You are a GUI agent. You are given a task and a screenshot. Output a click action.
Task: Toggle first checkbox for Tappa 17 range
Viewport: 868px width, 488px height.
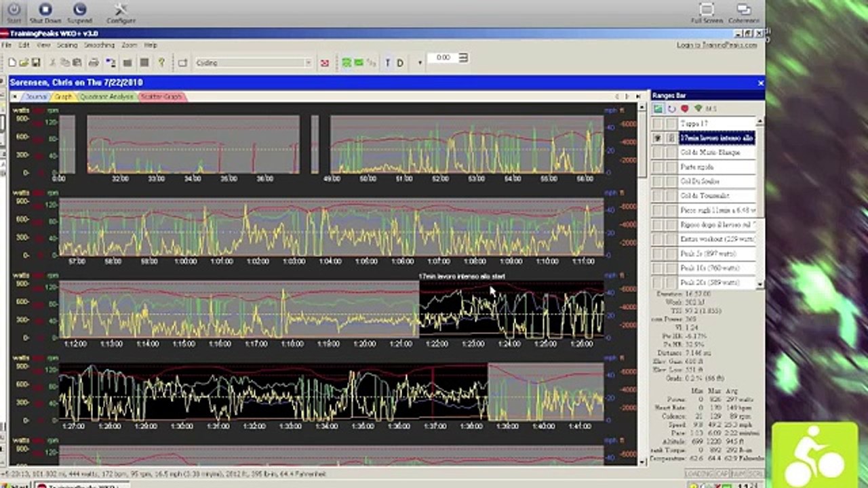coord(657,124)
